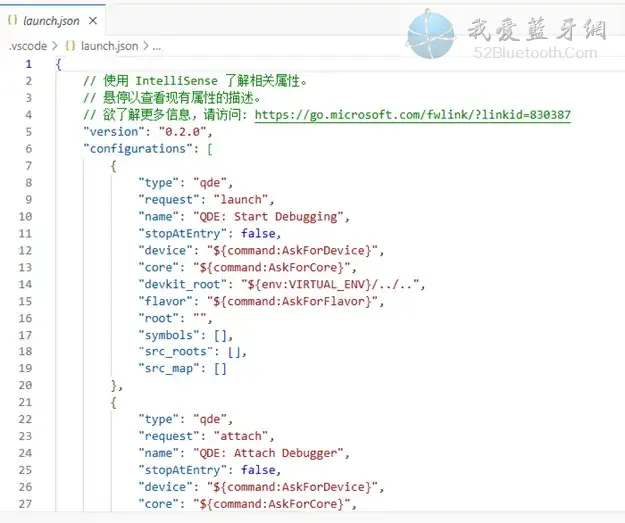Click line number 7 in gutter

(28, 165)
